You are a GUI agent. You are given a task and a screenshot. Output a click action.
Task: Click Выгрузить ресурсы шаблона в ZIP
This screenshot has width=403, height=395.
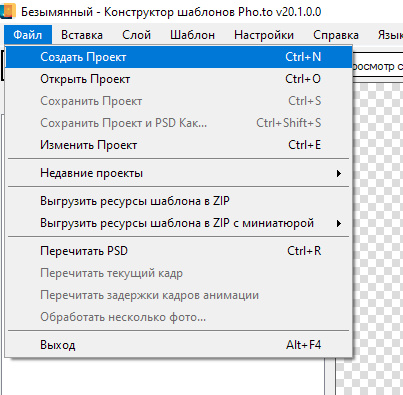pyautogui.click(x=179, y=201)
